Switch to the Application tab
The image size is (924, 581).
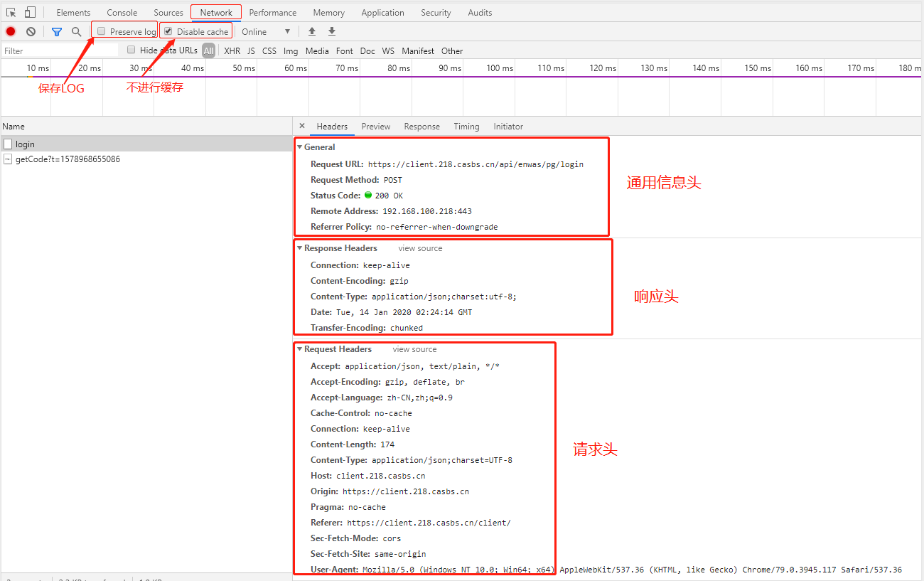point(382,12)
